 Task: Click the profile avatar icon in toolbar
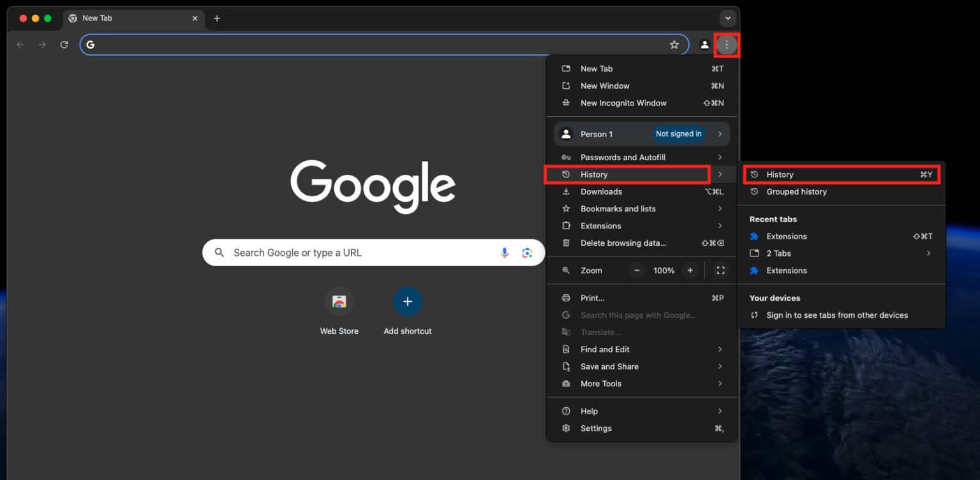704,45
